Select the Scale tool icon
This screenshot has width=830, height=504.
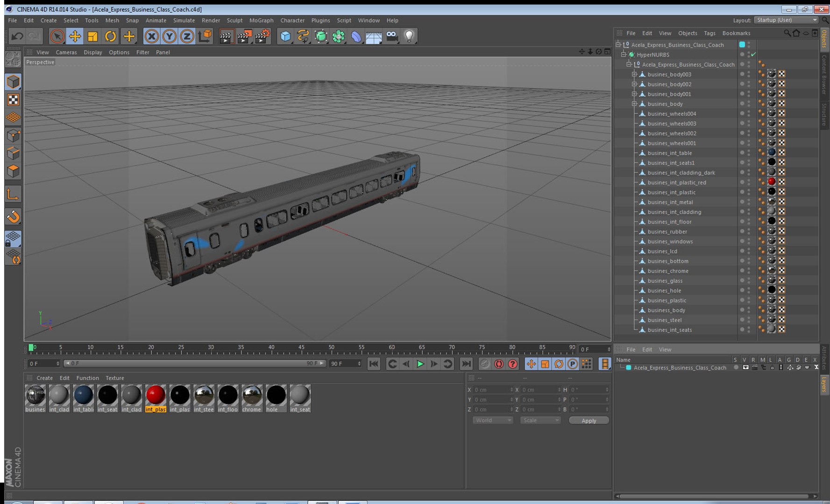coord(92,36)
